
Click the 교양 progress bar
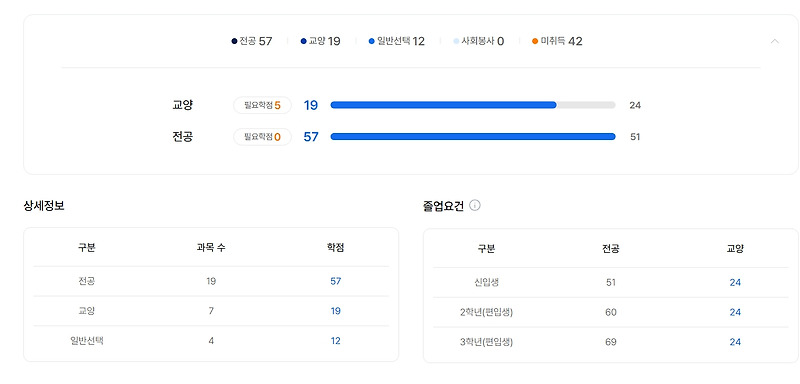pos(473,105)
